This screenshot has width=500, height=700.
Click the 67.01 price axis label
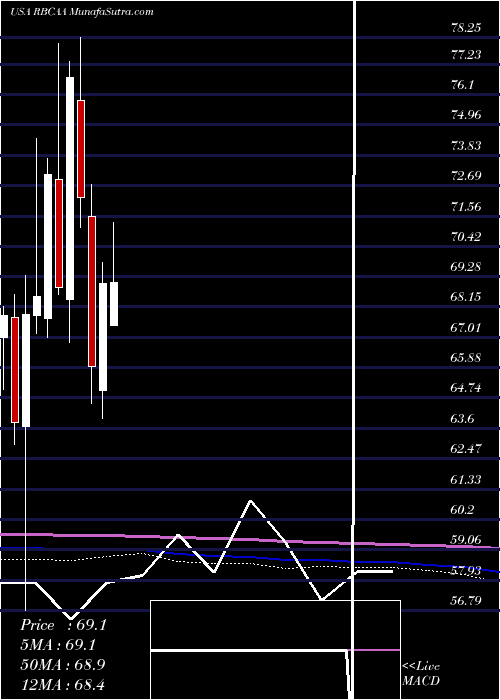pos(466,328)
